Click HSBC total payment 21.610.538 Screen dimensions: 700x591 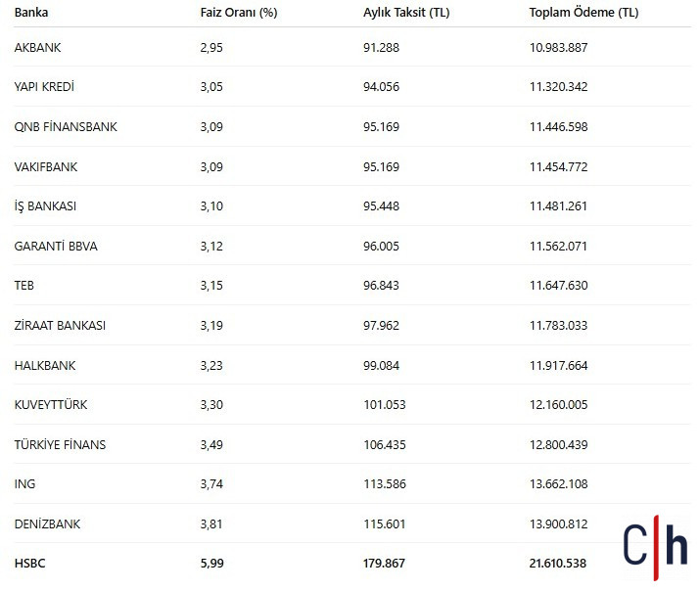pyautogui.click(x=558, y=564)
